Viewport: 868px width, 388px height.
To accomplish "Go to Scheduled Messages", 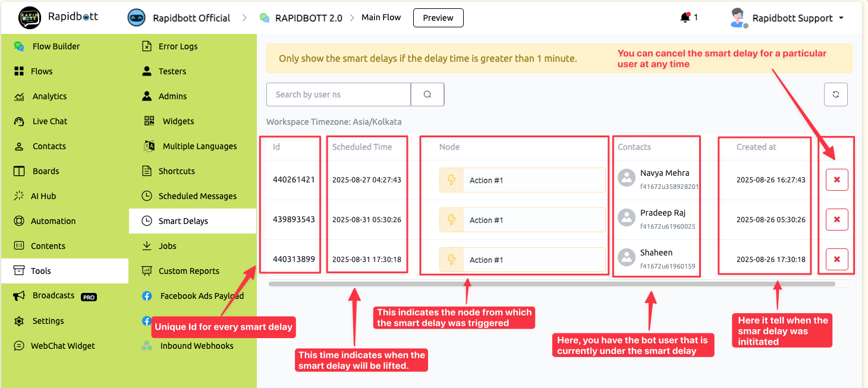I will click(x=197, y=196).
